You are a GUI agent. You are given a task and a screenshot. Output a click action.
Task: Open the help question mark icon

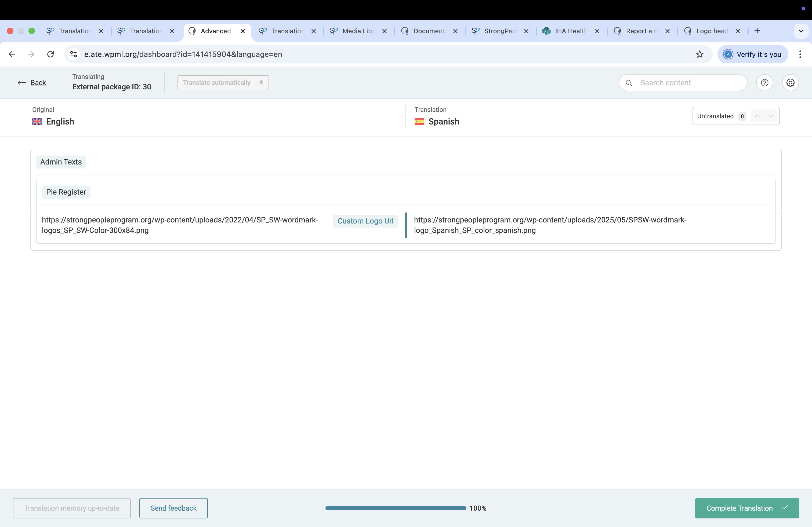click(x=764, y=82)
